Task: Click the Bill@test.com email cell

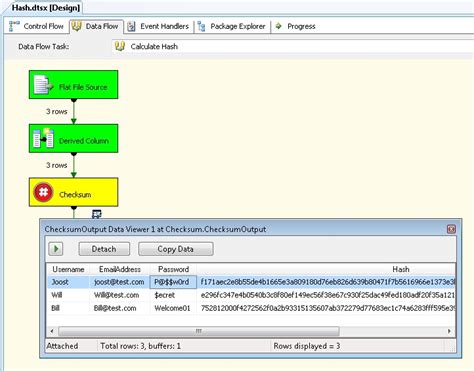Action: click(119, 308)
